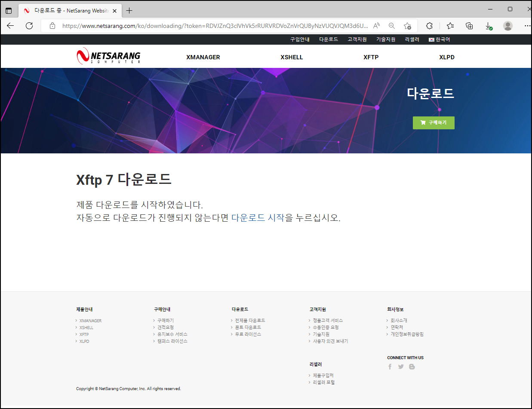Click the NetSarang Computer logo
Image resolution: width=532 pixels, height=409 pixels.
[108, 56]
